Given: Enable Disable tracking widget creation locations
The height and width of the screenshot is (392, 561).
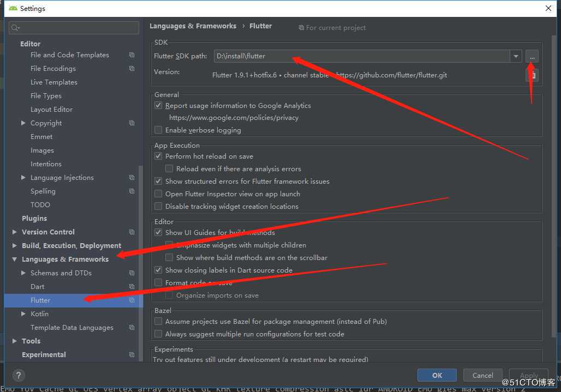Looking at the screenshot, I should (x=158, y=206).
